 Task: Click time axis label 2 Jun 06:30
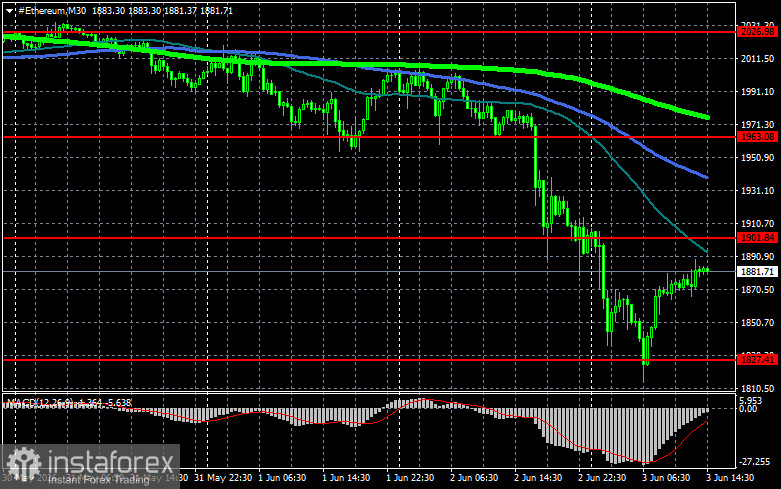[474, 478]
